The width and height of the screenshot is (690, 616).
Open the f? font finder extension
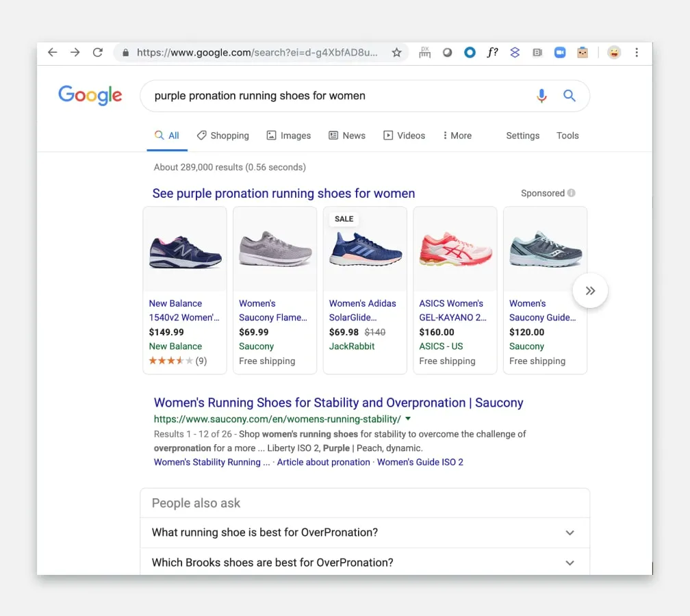(492, 52)
